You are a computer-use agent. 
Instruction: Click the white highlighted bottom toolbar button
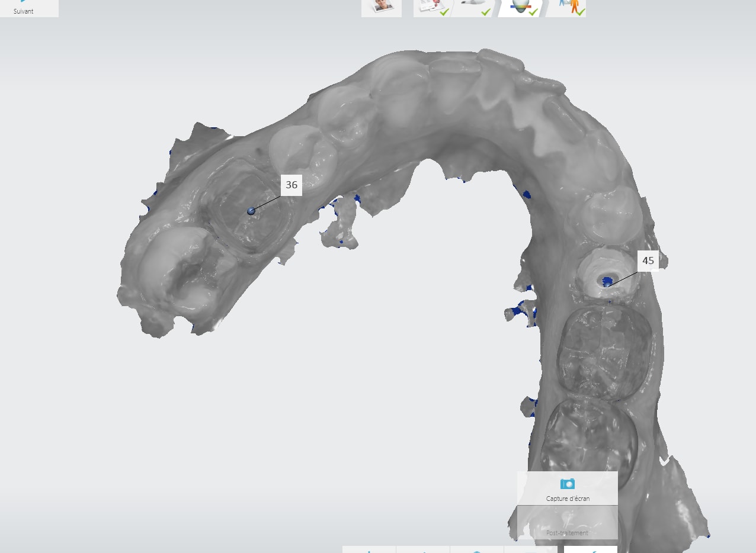(x=590, y=549)
